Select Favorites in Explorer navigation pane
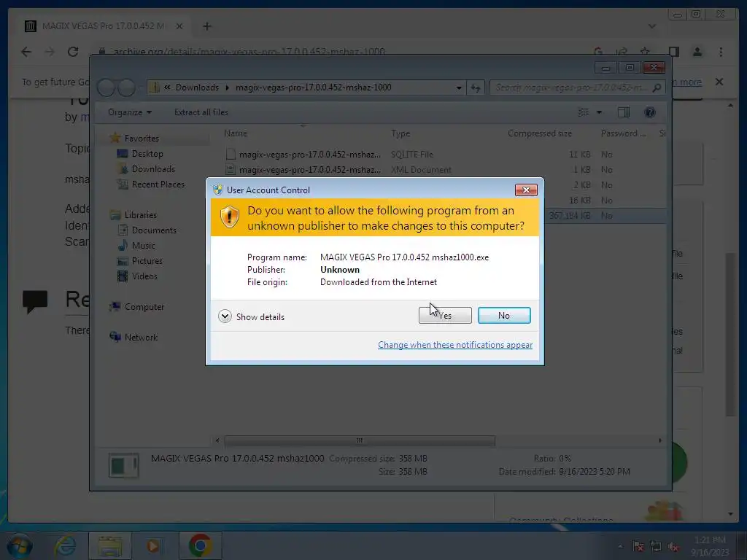 pyautogui.click(x=142, y=138)
